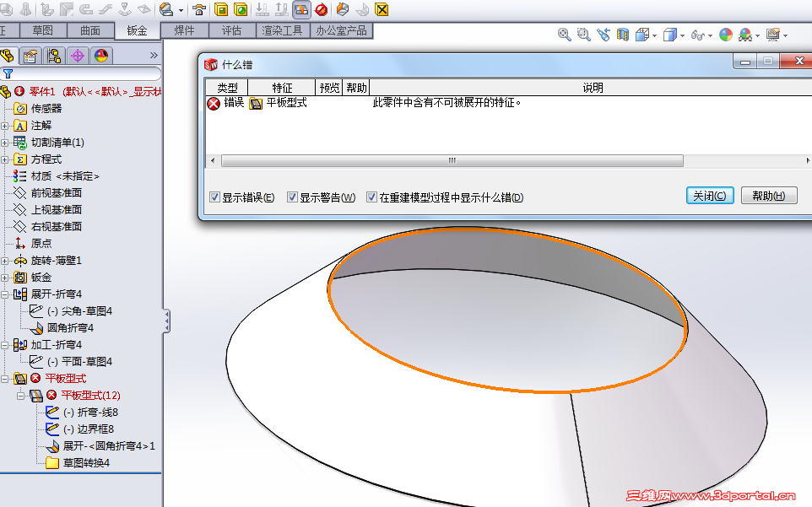Click the yellow Extruded Cut icon
The width and height of the screenshot is (812, 507).
221,9
